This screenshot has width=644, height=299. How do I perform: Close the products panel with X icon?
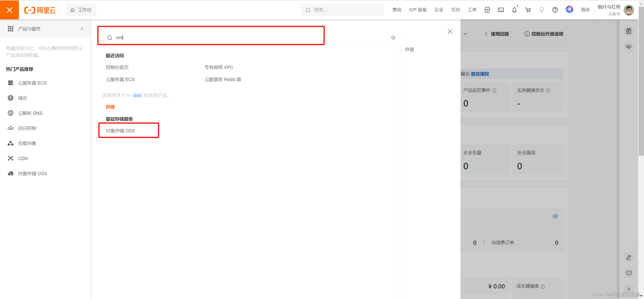[450, 31]
